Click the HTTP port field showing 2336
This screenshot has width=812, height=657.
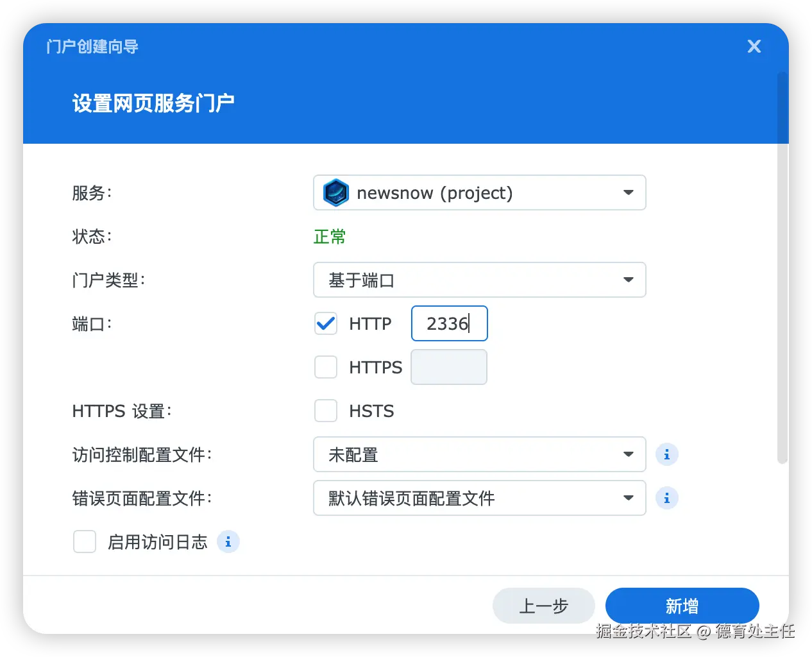point(449,323)
